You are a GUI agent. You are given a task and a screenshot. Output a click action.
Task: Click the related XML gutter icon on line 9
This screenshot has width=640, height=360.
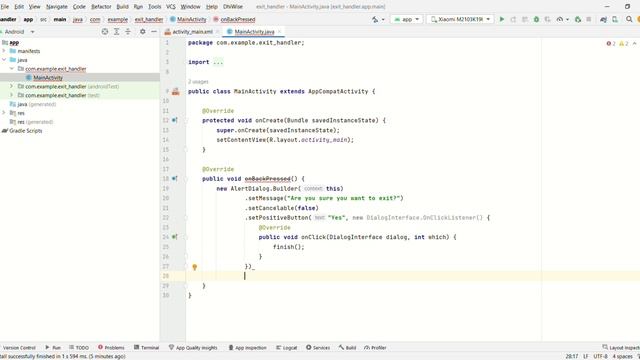click(176, 91)
